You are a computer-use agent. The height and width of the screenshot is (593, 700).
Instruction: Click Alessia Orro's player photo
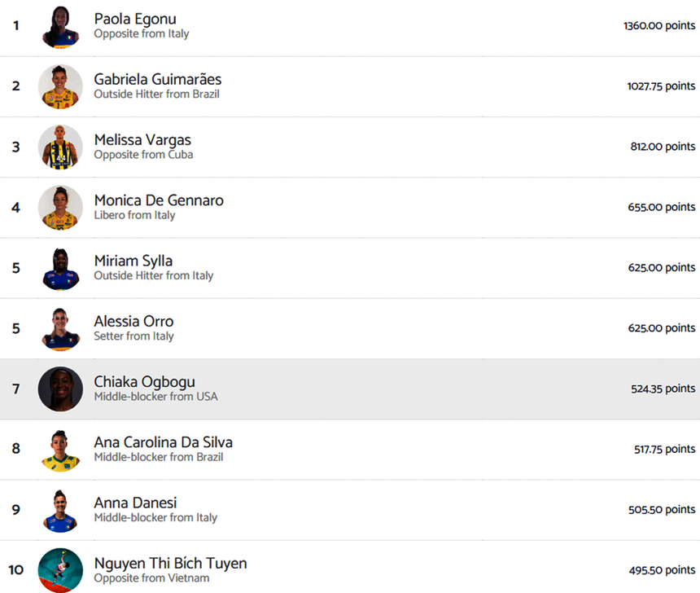(x=60, y=328)
